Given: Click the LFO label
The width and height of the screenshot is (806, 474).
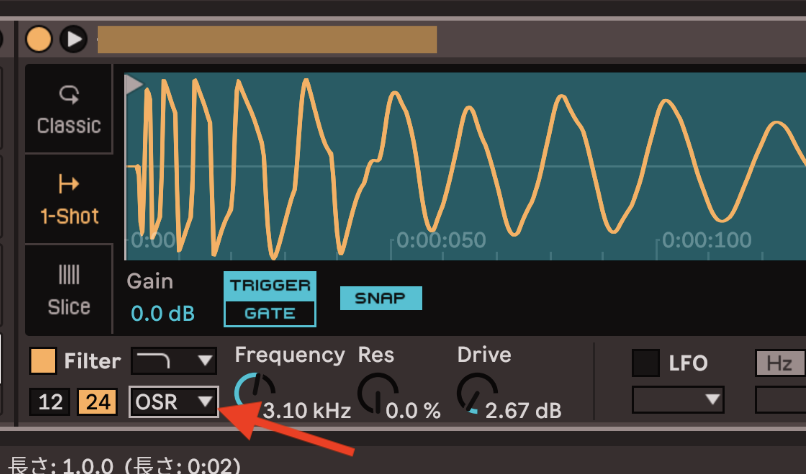Looking at the screenshot, I should click(x=688, y=363).
